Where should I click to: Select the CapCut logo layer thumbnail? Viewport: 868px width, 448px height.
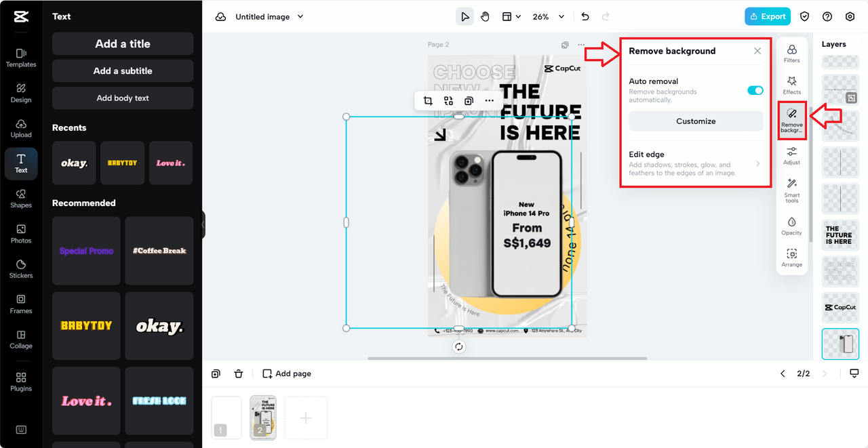pos(840,308)
